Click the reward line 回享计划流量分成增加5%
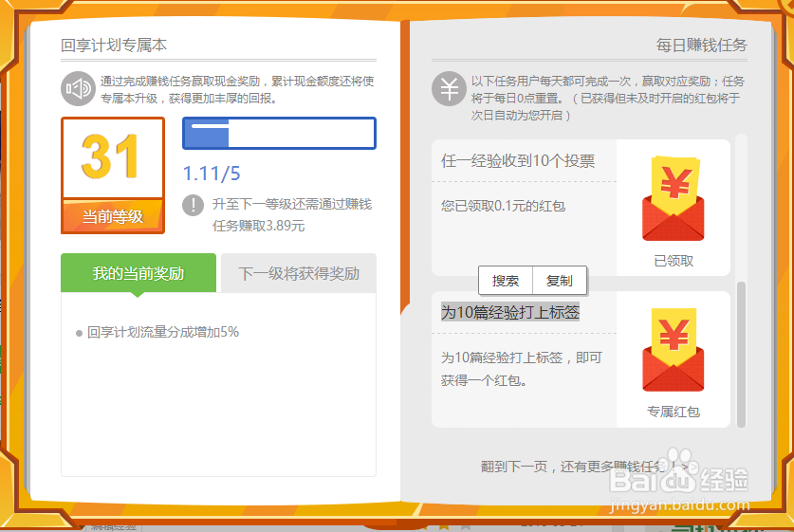The image size is (794, 532). click(x=162, y=332)
